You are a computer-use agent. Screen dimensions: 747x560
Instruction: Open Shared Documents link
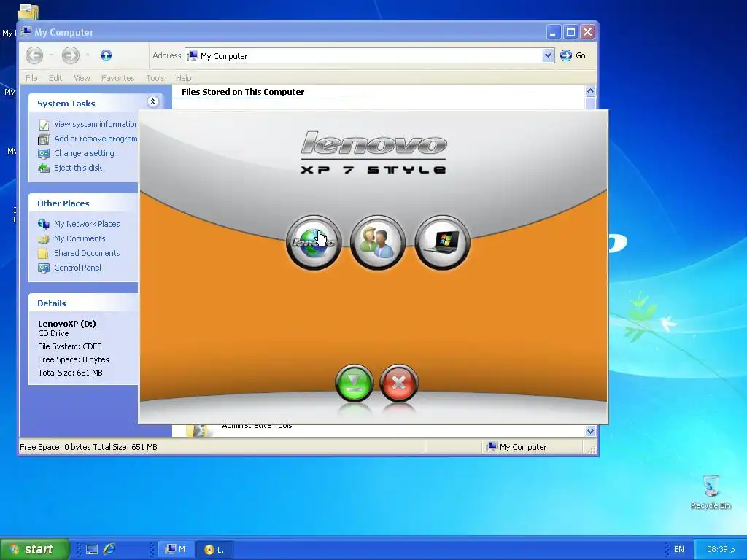pyautogui.click(x=87, y=253)
